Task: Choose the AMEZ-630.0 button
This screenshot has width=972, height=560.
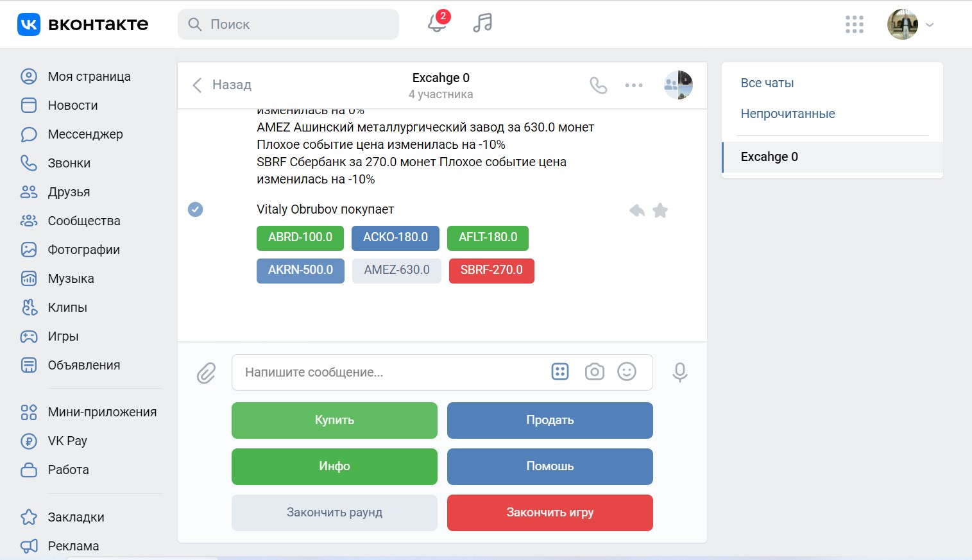Action: point(396,270)
